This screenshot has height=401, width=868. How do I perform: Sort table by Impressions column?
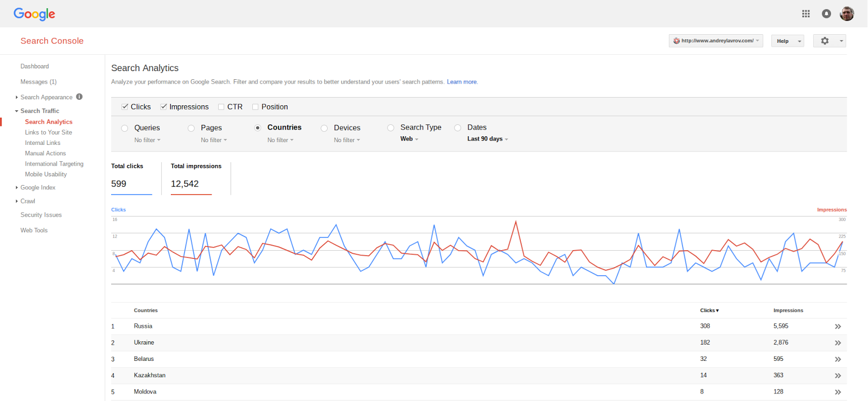coord(788,310)
